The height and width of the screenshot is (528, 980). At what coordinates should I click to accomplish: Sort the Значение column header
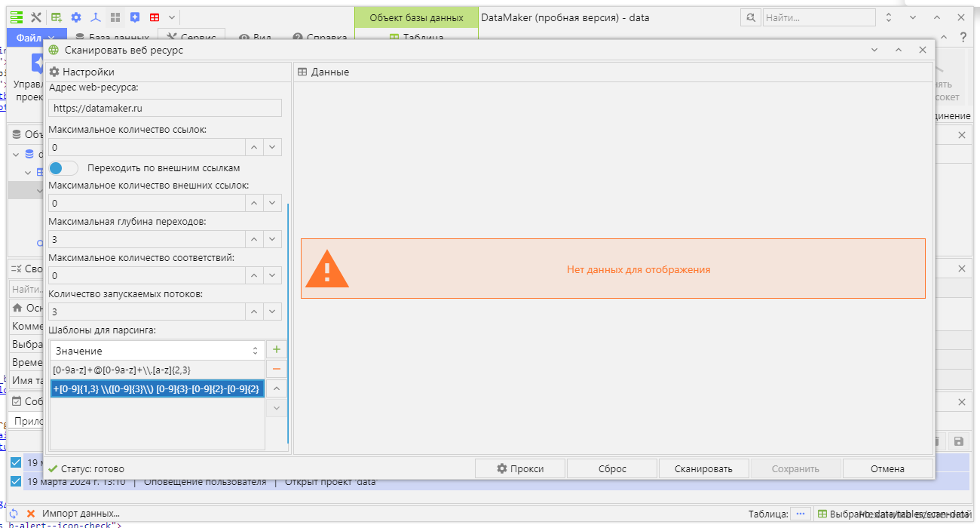click(x=157, y=351)
